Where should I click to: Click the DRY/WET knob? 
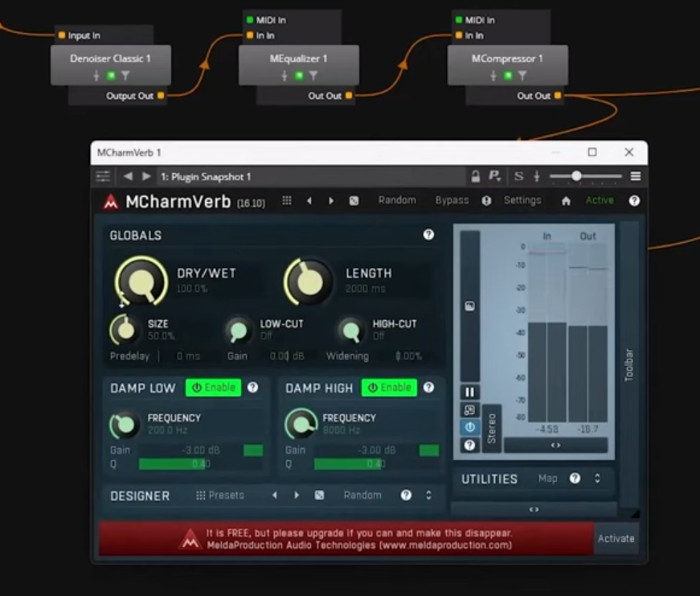point(141,282)
